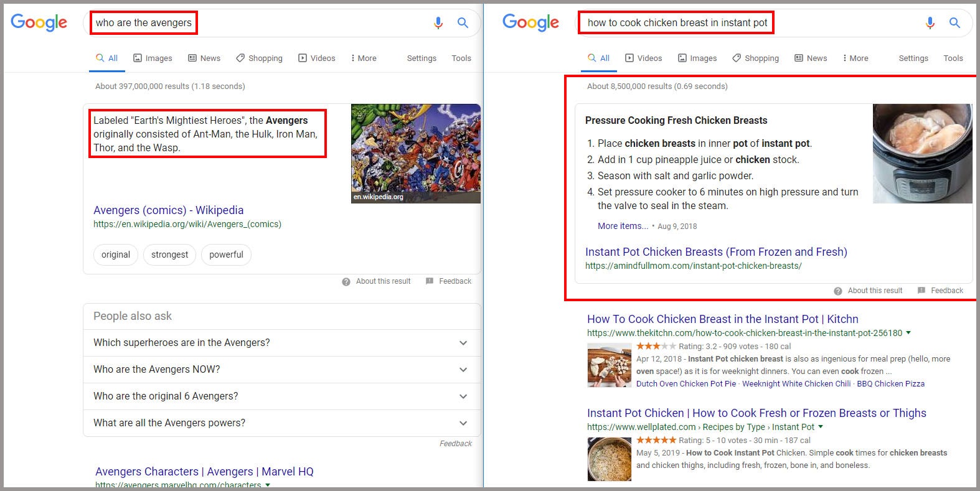Open dropdown arrow next to marvelhq URL

tap(268, 485)
